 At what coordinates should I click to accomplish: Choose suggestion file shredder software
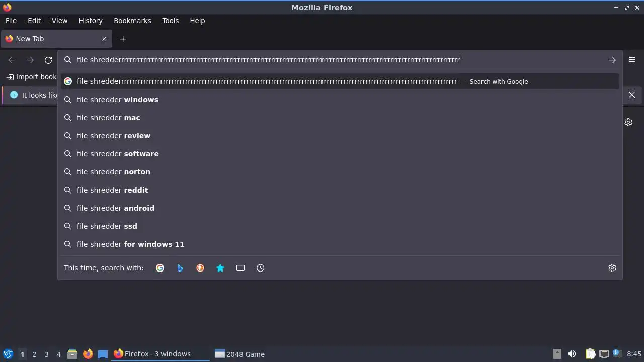340,154
